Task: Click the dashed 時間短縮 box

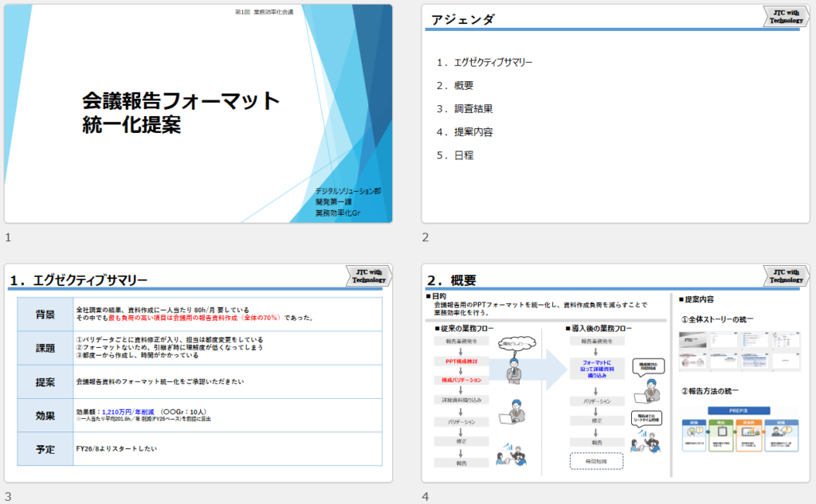Action: tap(597, 461)
